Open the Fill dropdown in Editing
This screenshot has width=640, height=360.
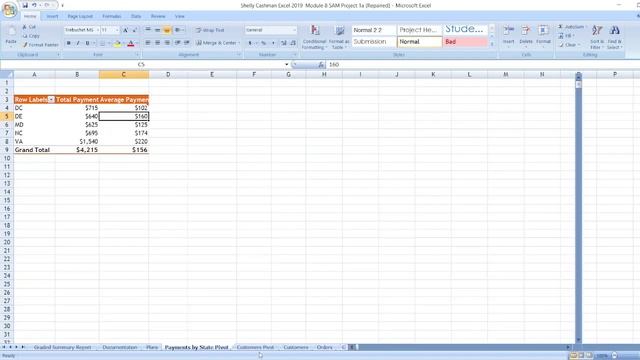568,36
